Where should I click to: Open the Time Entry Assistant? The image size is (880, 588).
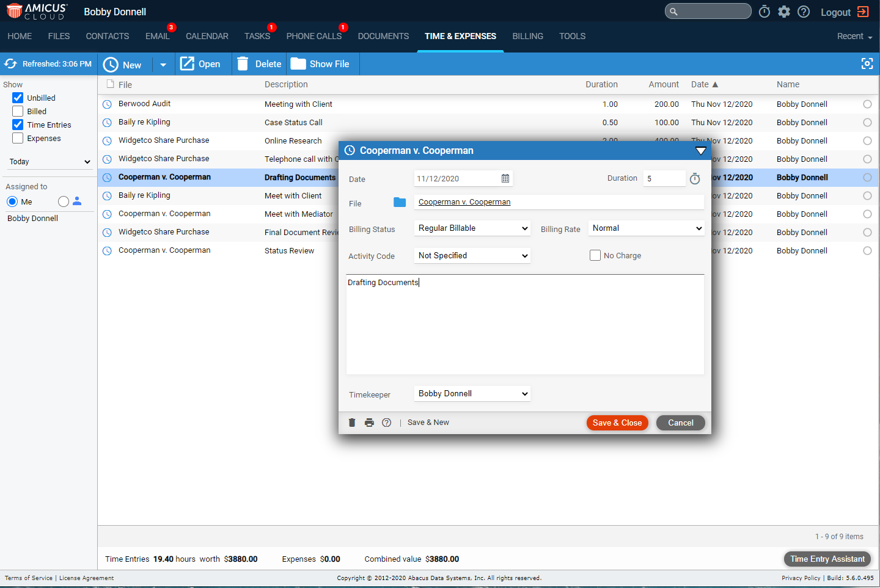point(827,559)
